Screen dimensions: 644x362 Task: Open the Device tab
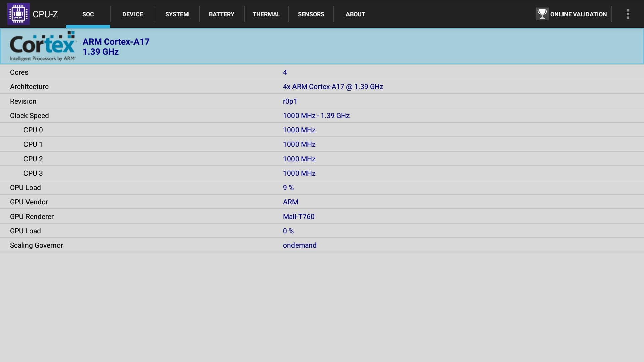point(132,14)
